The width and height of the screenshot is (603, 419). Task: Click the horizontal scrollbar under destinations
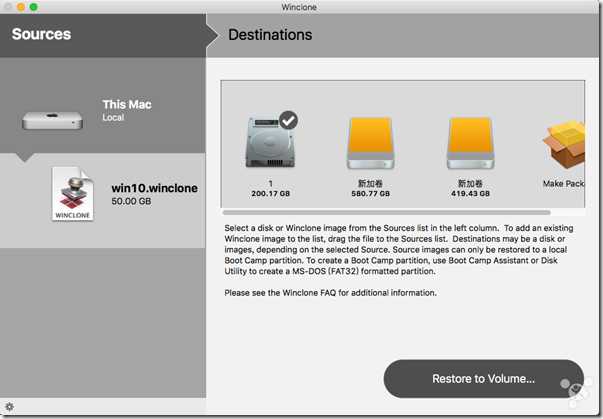pyautogui.click(x=386, y=212)
